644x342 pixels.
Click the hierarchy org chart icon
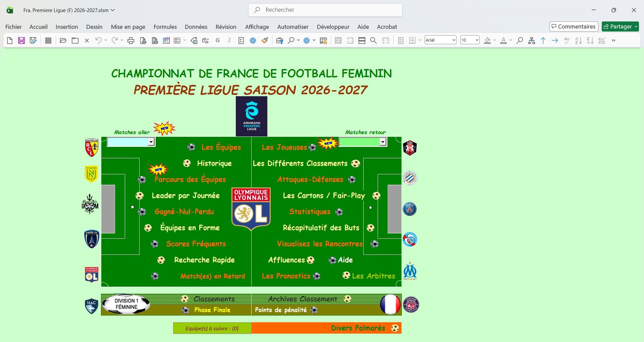(x=532, y=41)
